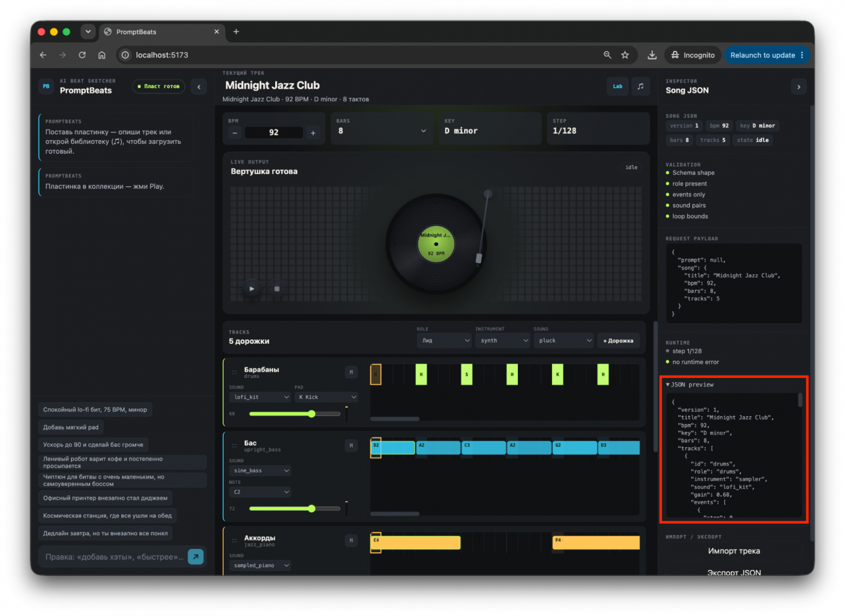The image size is (845, 616).
Task: Mute the Бас track
Action: (351, 445)
